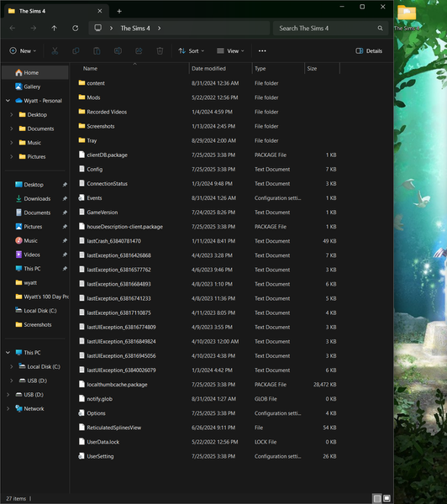Collapse the This PC tree node
The height and width of the screenshot is (504, 447).
[8, 353]
